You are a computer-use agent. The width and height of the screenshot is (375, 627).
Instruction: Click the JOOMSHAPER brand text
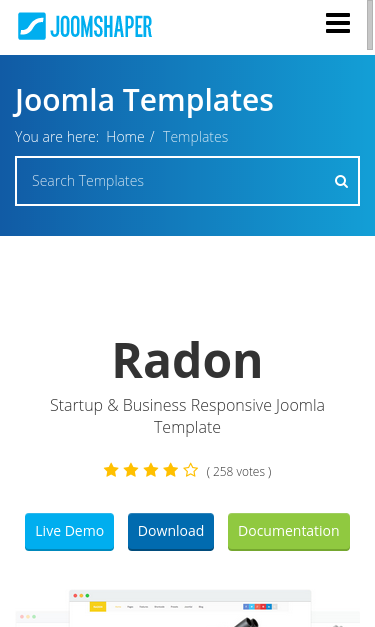(101, 27)
